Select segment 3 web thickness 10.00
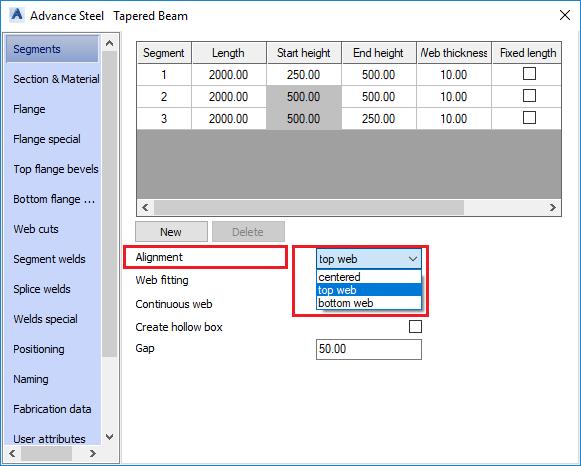The image size is (581, 466). (x=454, y=119)
